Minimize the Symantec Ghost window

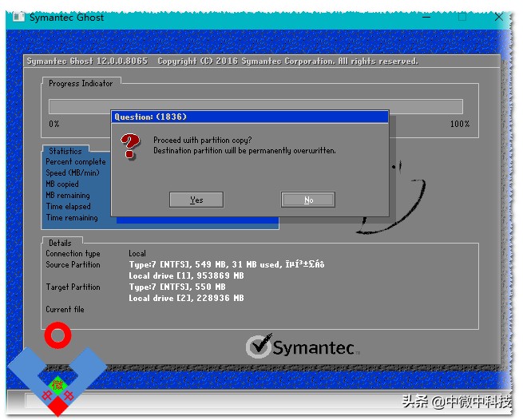(x=426, y=17)
